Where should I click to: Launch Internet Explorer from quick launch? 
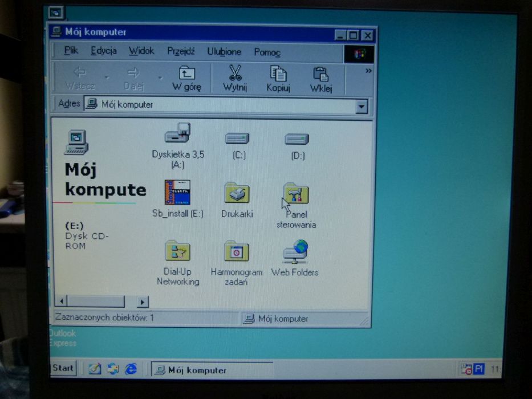tap(131, 368)
